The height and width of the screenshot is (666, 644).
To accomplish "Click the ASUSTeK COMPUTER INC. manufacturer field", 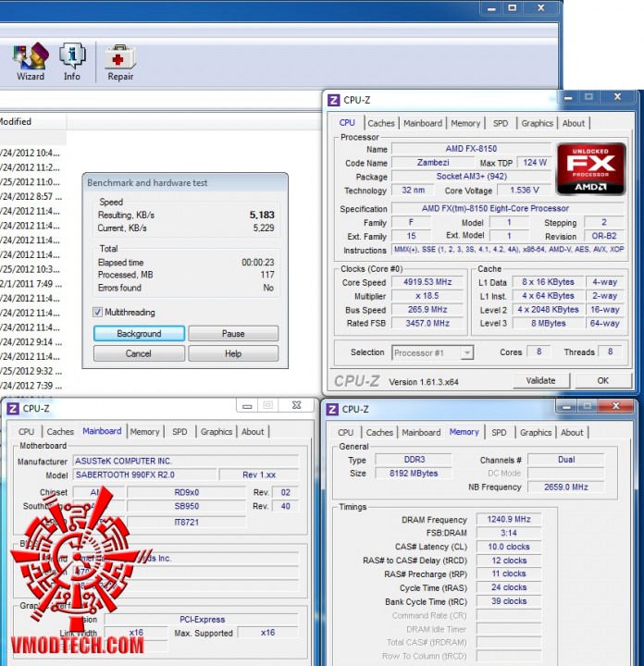I will click(x=186, y=461).
